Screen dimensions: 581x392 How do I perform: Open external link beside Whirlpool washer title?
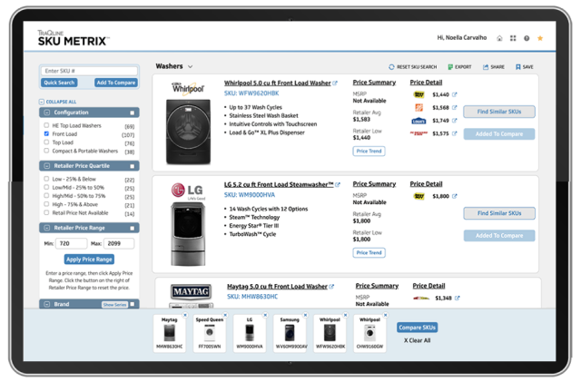pos(335,83)
